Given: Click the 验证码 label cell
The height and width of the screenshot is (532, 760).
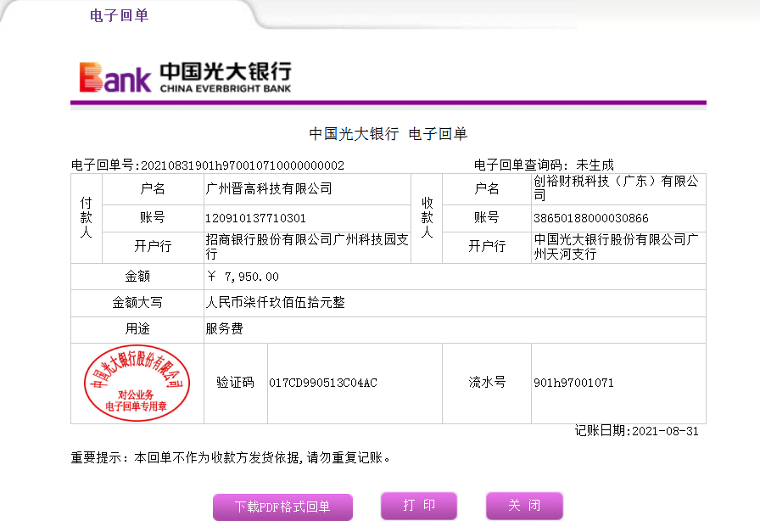Looking at the screenshot, I should (x=236, y=384).
